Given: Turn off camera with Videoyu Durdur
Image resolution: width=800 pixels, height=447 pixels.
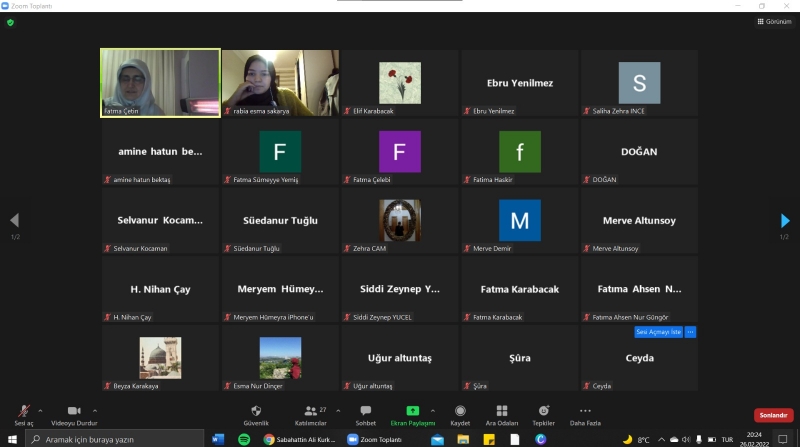Looking at the screenshot, I should point(73,414).
